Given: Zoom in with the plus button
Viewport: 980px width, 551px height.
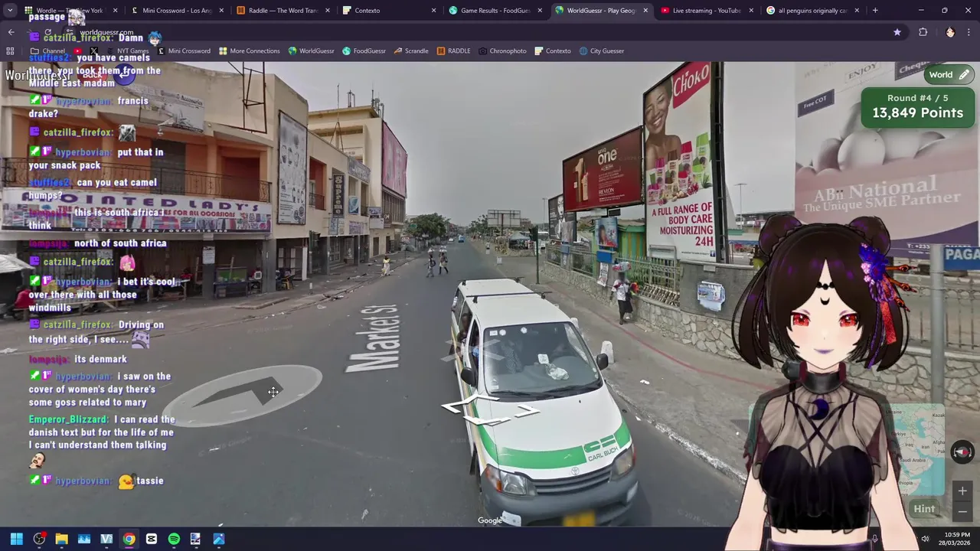Looking at the screenshot, I should point(962,491).
